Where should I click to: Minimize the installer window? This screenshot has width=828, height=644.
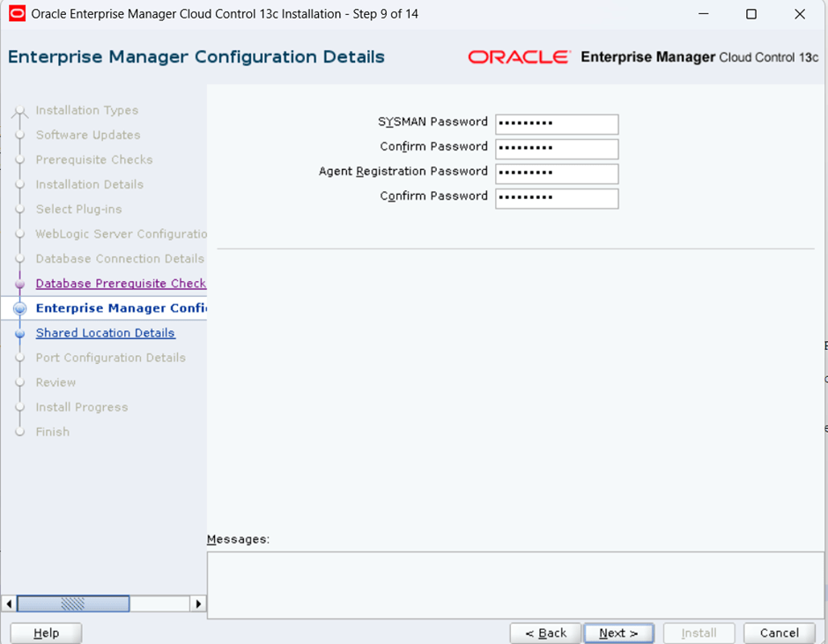[702, 14]
